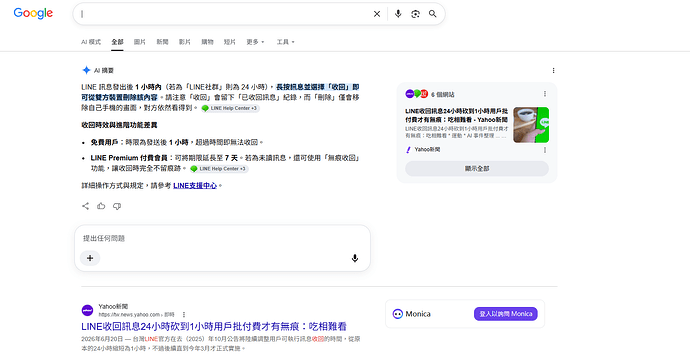Click the Google logo
Viewport: 690px width, 364px height.
pyautogui.click(x=33, y=14)
